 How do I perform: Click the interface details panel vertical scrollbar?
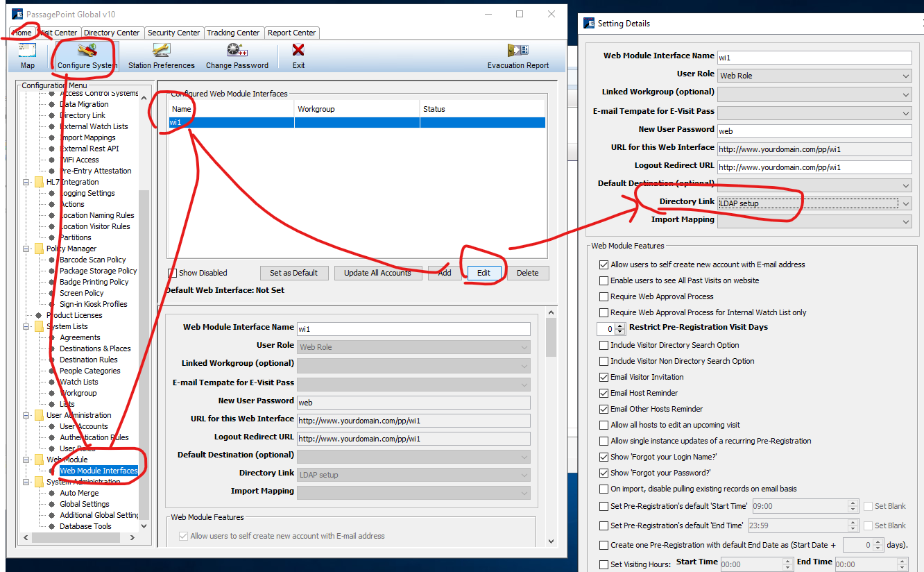(551, 338)
